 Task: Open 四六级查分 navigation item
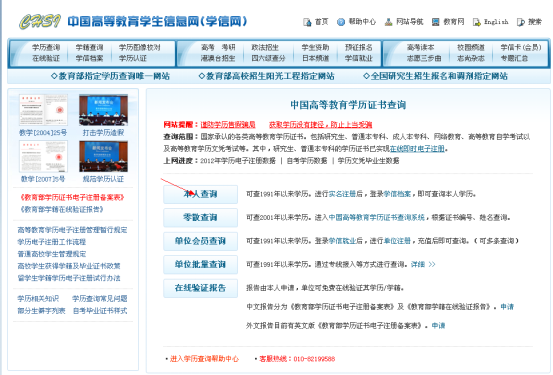point(268,58)
